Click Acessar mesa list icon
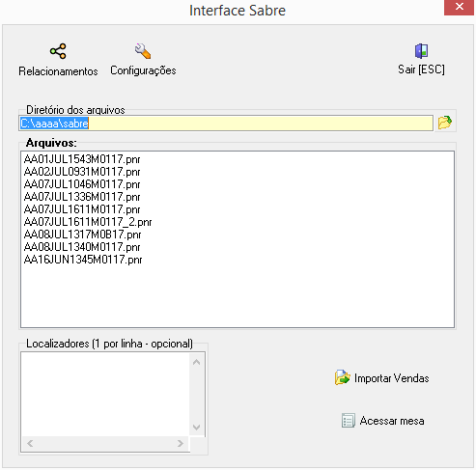Screen dimensions: 476x470 point(349,421)
